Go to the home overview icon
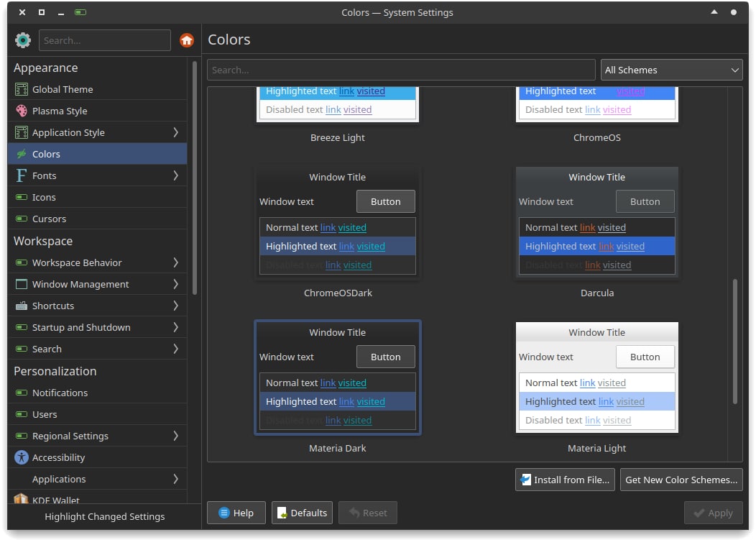The image size is (756, 540). pyautogui.click(x=187, y=40)
